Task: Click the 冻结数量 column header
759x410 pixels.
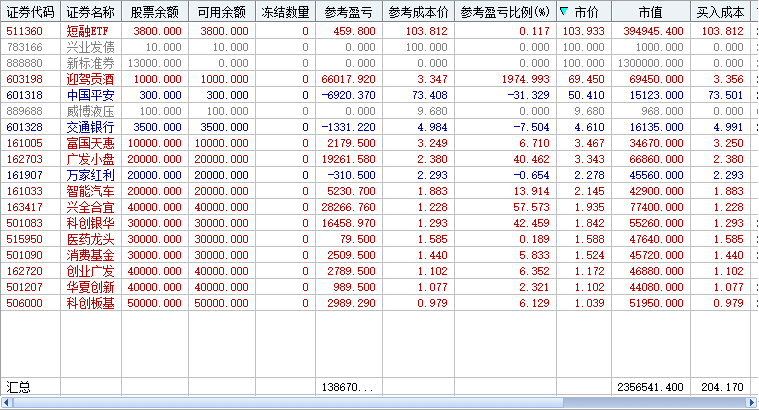Action: click(285, 12)
